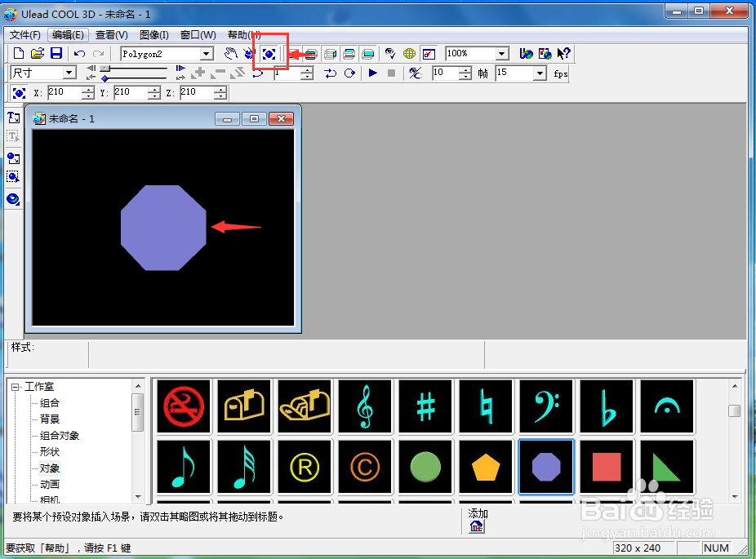The height and width of the screenshot is (559, 756).
Task: Click the thumbnail gallery down scroll arrow
Action: pyautogui.click(x=734, y=496)
